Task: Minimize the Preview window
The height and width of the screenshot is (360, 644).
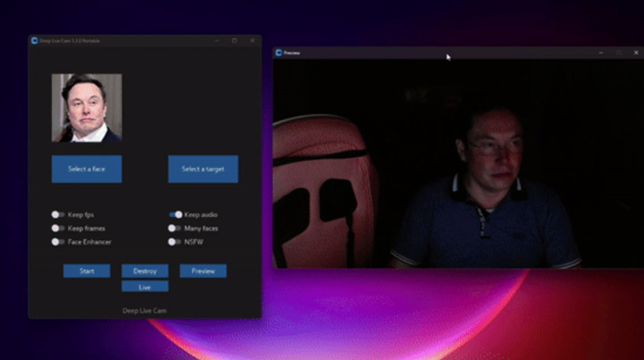Action: click(x=601, y=53)
